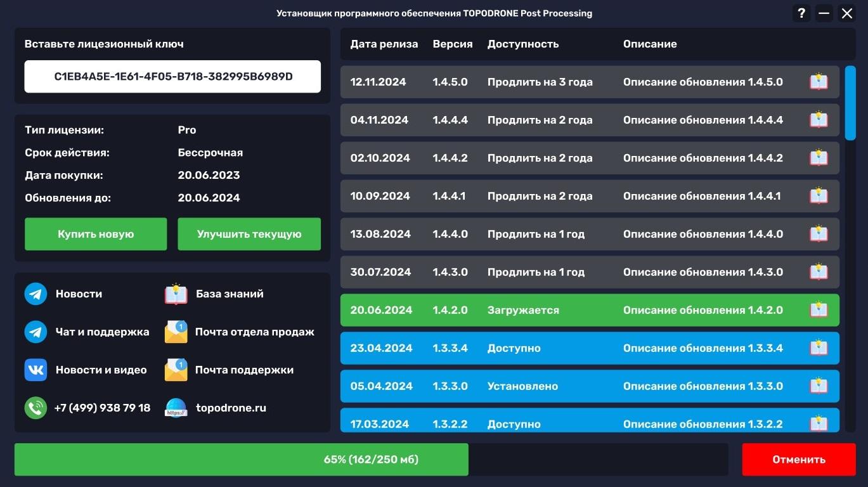Image resolution: width=868 pixels, height=487 pixels.
Task: Open description book icon for update 1.4.2.0
Action: (819, 310)
